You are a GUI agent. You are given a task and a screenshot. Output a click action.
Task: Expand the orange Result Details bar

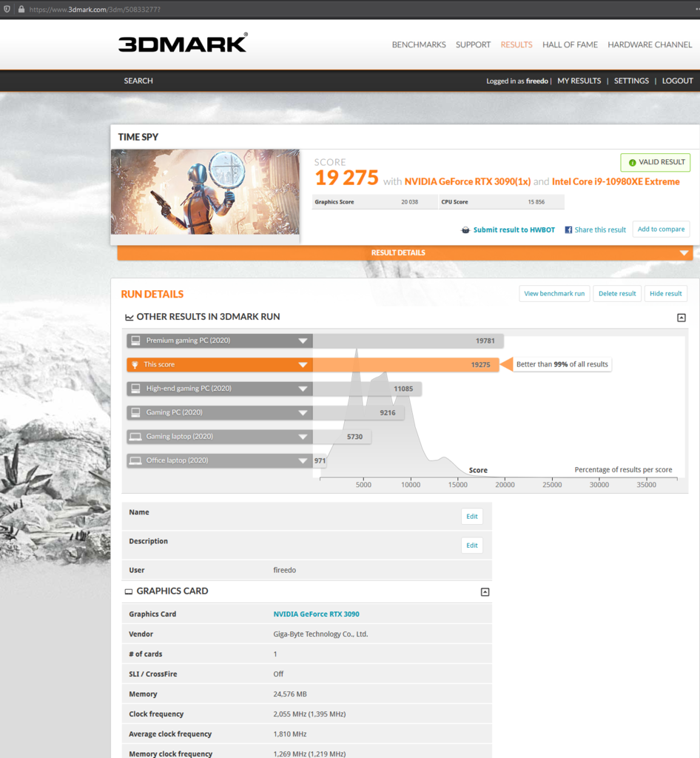tap(683, 253)
